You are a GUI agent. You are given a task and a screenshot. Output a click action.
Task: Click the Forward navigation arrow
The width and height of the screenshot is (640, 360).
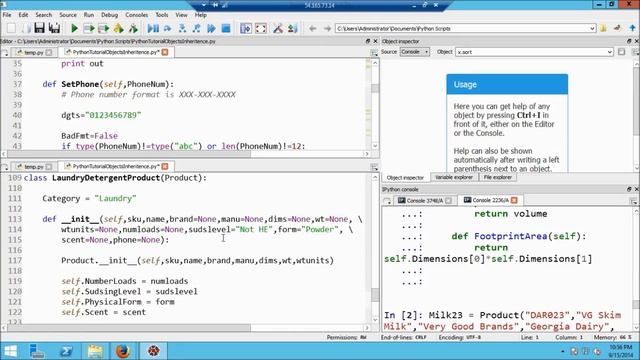tap(327, 29)
